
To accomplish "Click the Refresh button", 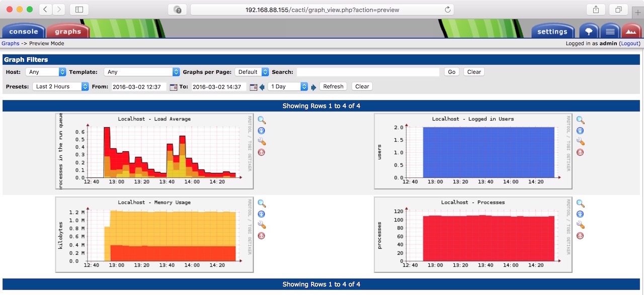I will [x=333, y=86].
